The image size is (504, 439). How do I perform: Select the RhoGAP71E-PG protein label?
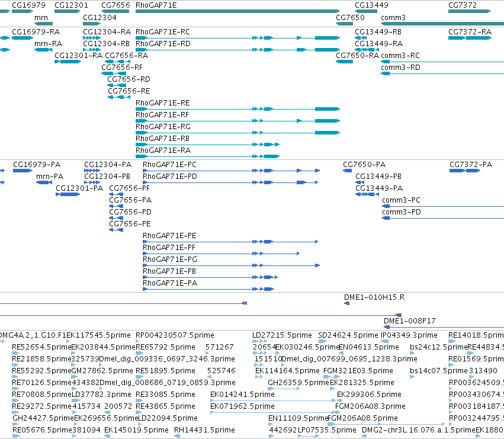[x=170, y=259]
